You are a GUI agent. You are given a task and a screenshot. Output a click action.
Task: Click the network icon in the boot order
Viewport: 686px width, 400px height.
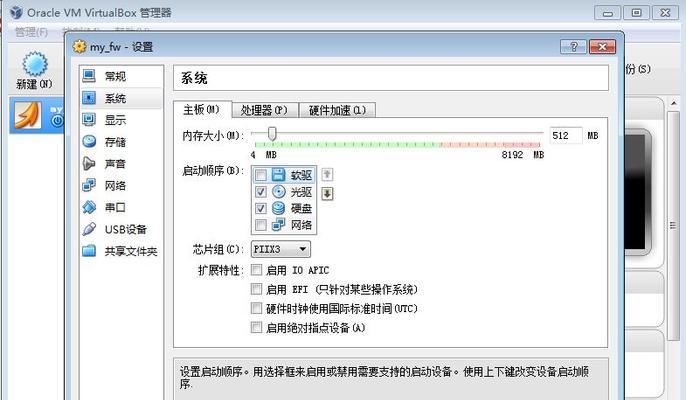pos(279,225)
